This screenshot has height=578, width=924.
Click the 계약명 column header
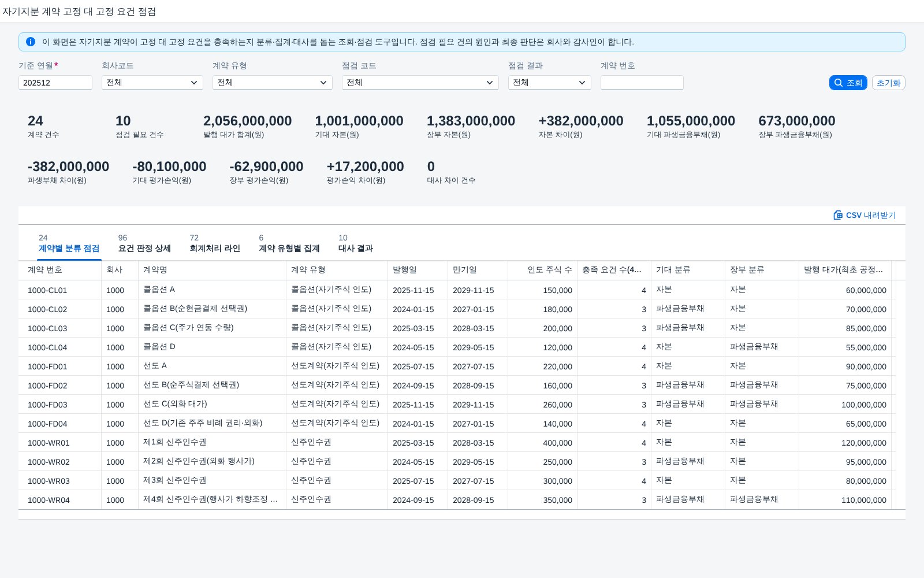213,270
